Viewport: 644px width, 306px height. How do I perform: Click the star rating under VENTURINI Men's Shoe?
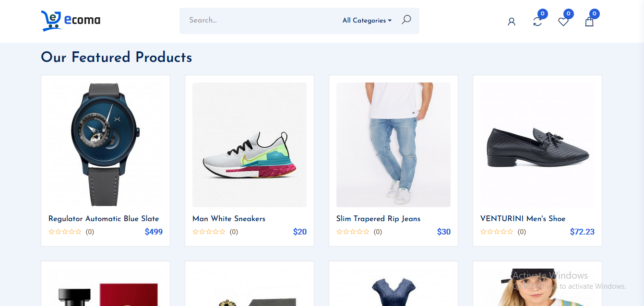497,232
